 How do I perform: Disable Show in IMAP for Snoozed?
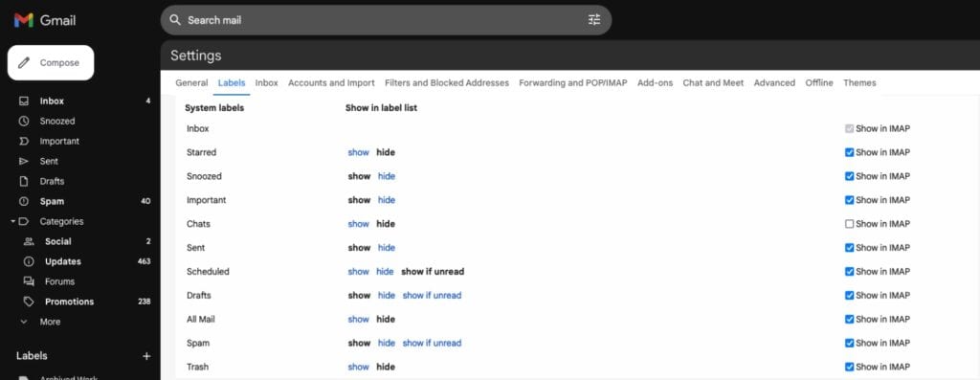click(x=849, y=176)
